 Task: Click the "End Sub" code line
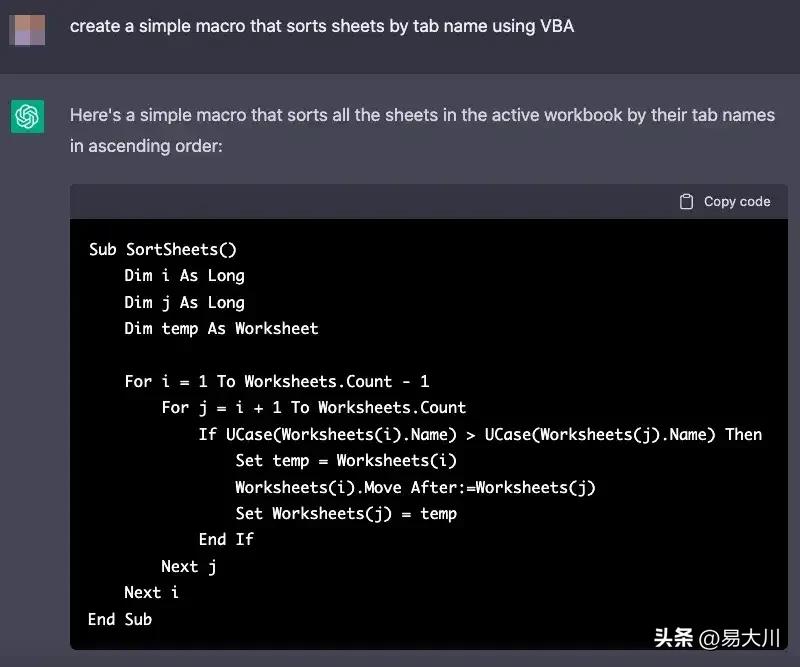click(x=120, y=619)
